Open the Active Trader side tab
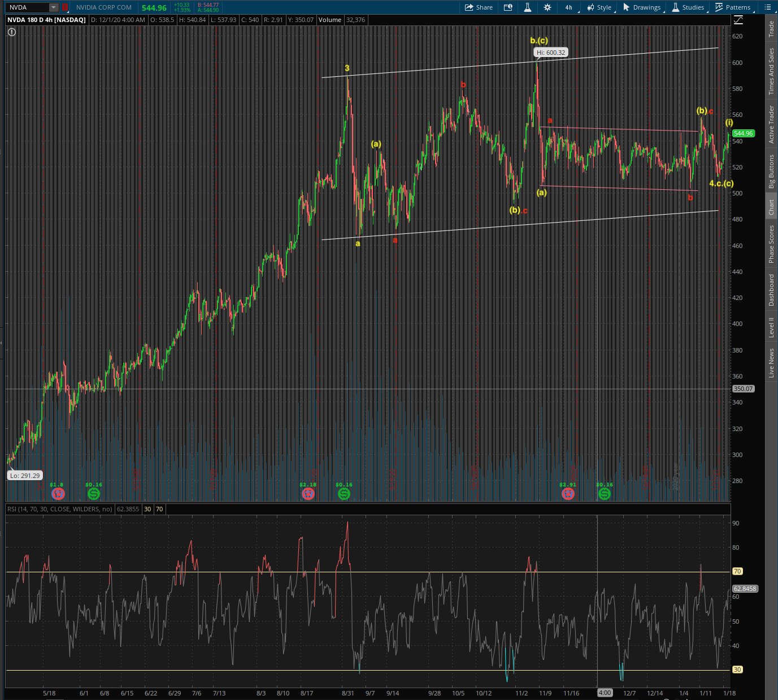This screenshot has height=700, width=778. (x=771, y=124)
